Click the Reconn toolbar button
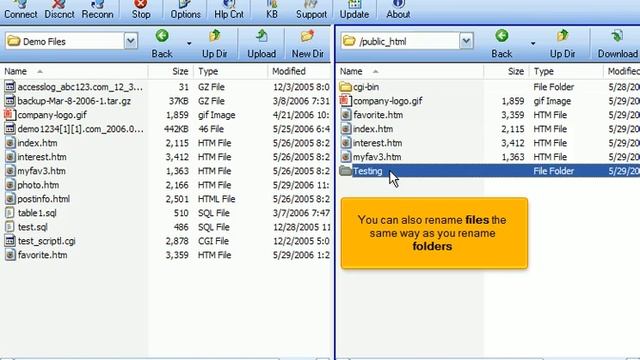 pos(98,10)
